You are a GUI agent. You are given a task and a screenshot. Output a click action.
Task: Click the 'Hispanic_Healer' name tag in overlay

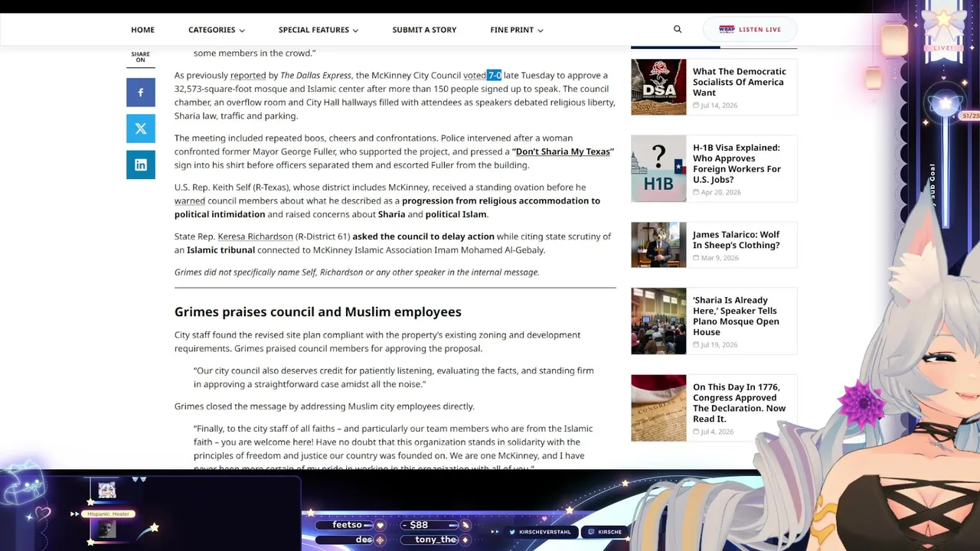point(108,514)
